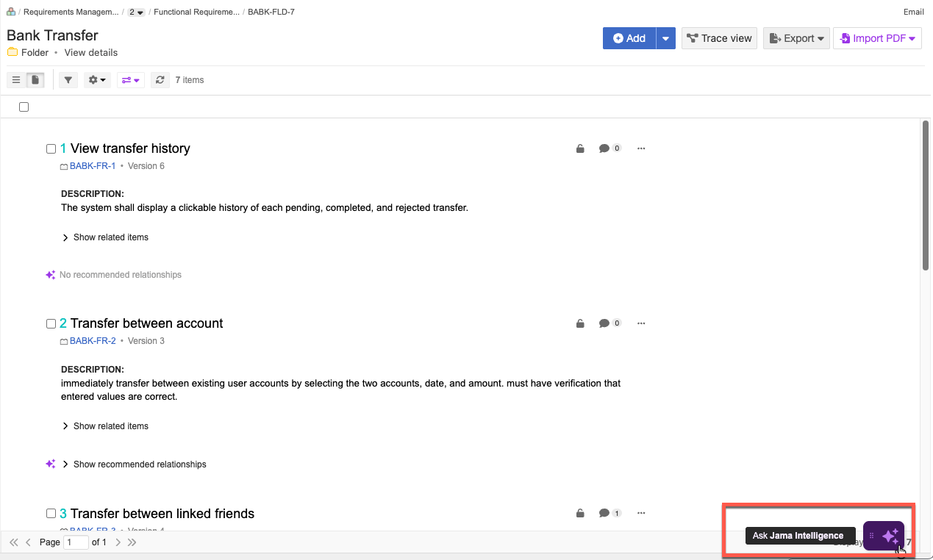The height and width of the screenshot is (560, 933).
Task: Click the Jama Intelligence sparkle icon
Action: pos(890,536)
